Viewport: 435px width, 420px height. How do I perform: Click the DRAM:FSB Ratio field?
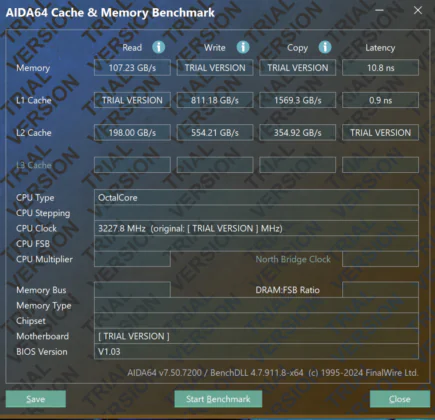380,290
